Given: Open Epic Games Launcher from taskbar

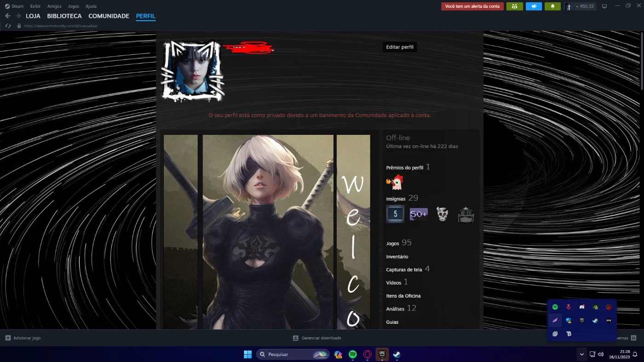Looking at the screenshot, I should pyautogui.click(x=382, y=354).
